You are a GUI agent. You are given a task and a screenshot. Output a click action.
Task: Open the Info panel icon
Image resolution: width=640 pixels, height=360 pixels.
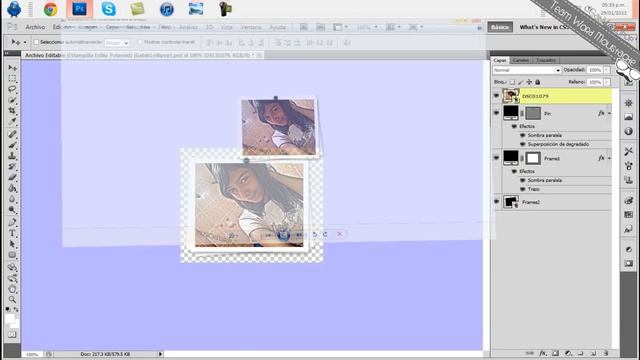pos(629,131)
